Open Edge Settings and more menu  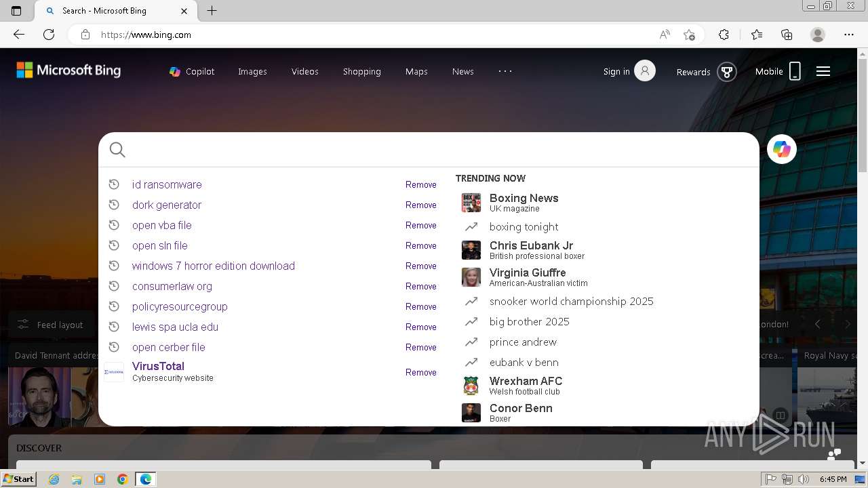tap(849, 35)
